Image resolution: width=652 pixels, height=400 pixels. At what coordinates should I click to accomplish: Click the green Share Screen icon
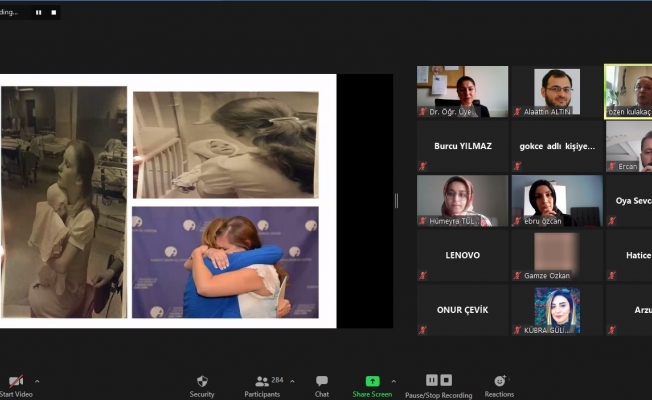[372, 381]
